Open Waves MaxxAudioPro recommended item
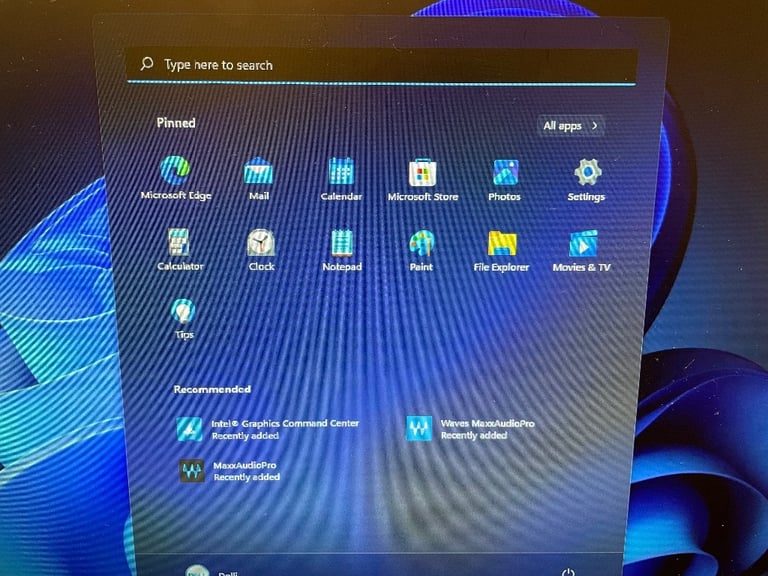The height and width of the screenshot is (576, 768). [x=470, y=429]
